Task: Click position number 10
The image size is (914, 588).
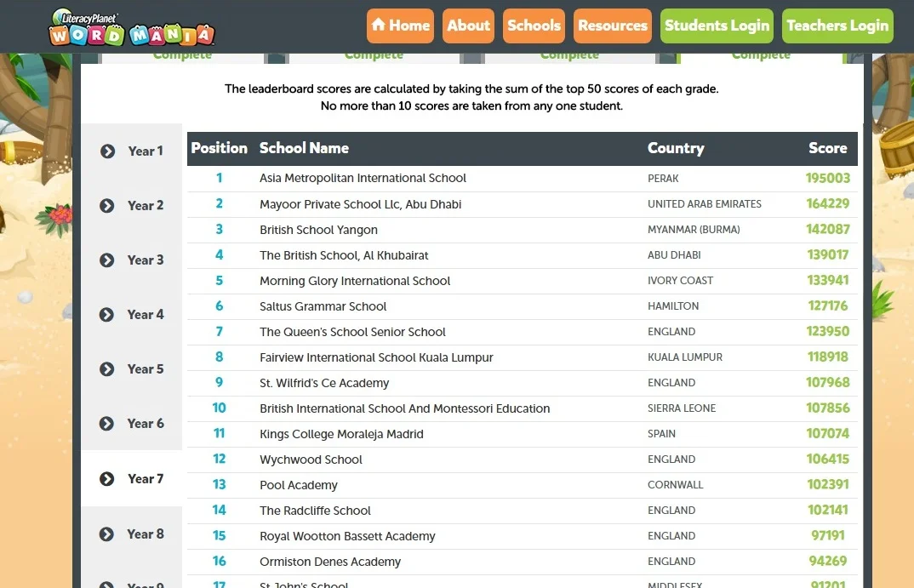Action: 220,408
